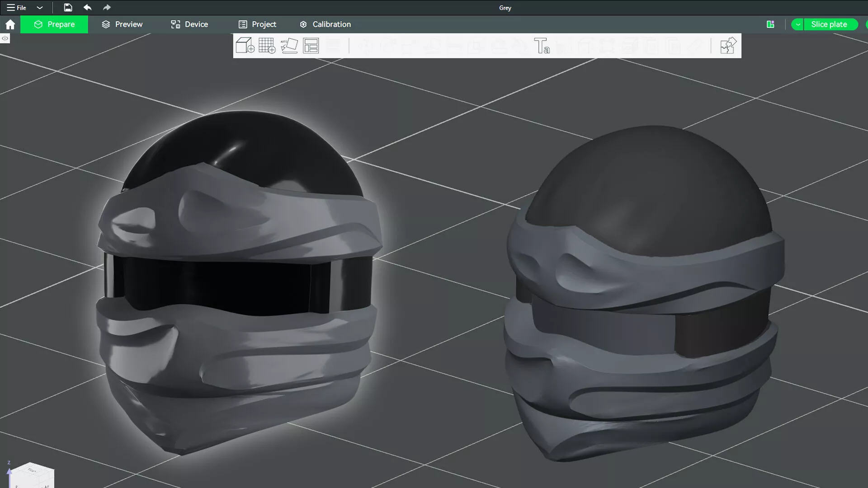Add a new plate

(x=267, y=46)
